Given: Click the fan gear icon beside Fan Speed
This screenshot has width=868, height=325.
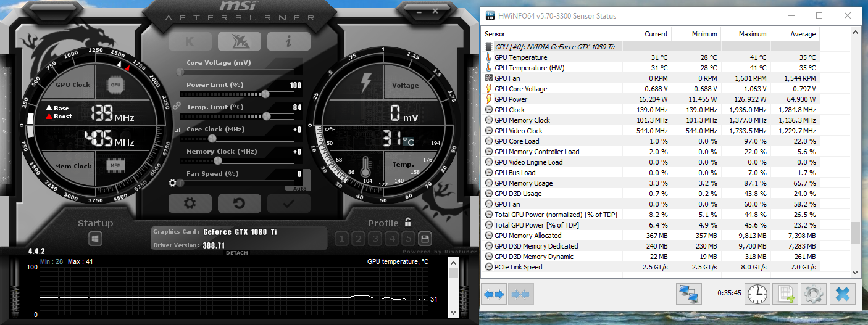Looking at the screenshot, I should tap(173, 183).
